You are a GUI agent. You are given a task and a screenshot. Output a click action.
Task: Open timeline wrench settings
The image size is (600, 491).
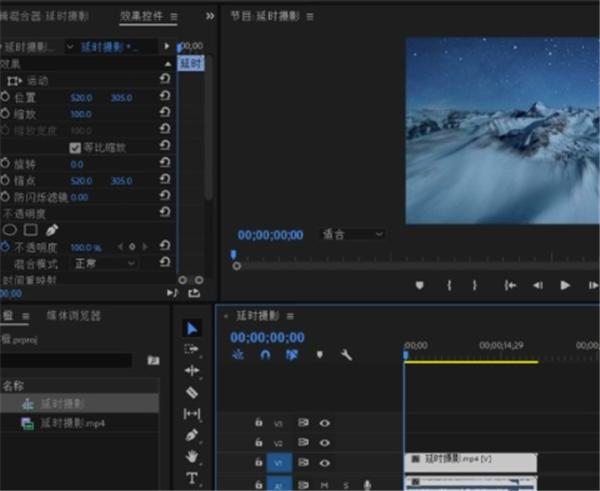(346, 355)
